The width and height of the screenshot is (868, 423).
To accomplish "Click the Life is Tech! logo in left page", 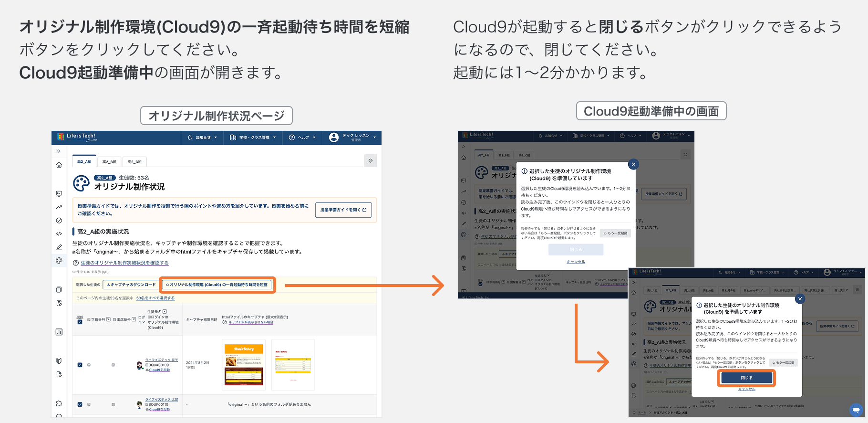I will click(x=77, y=137).
